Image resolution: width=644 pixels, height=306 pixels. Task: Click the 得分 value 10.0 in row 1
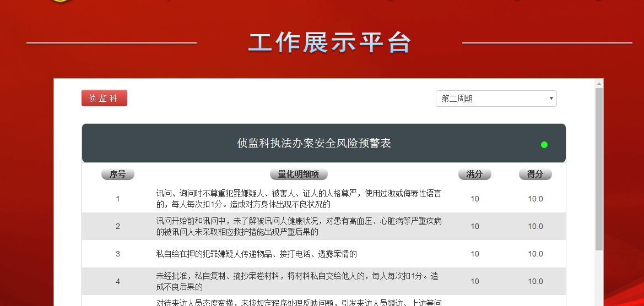tap(535, 199)
